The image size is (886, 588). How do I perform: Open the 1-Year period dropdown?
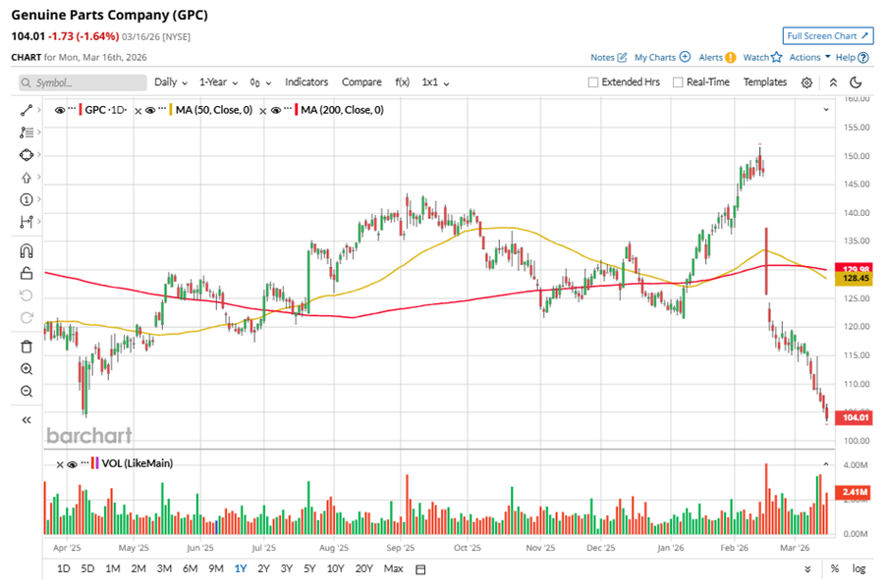point(218,82)
